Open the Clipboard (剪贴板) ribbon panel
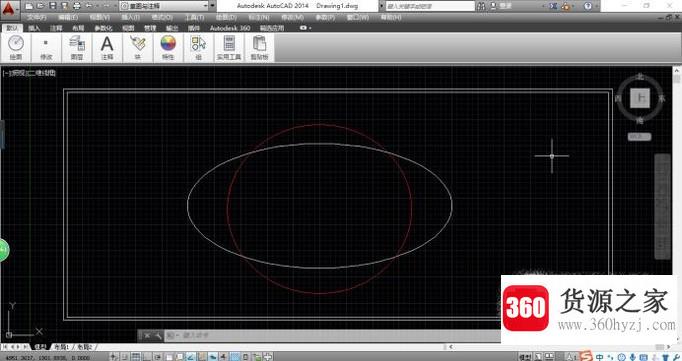 point(259,48)
